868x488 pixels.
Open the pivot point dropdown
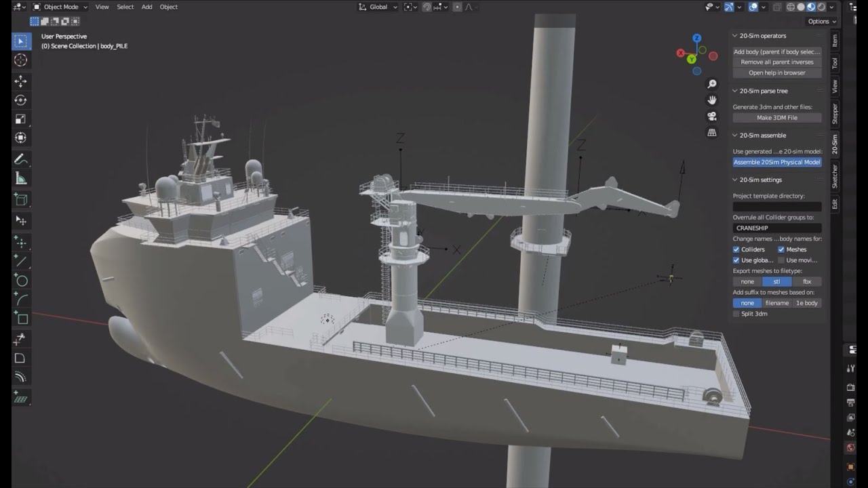[x=409, y=7]
